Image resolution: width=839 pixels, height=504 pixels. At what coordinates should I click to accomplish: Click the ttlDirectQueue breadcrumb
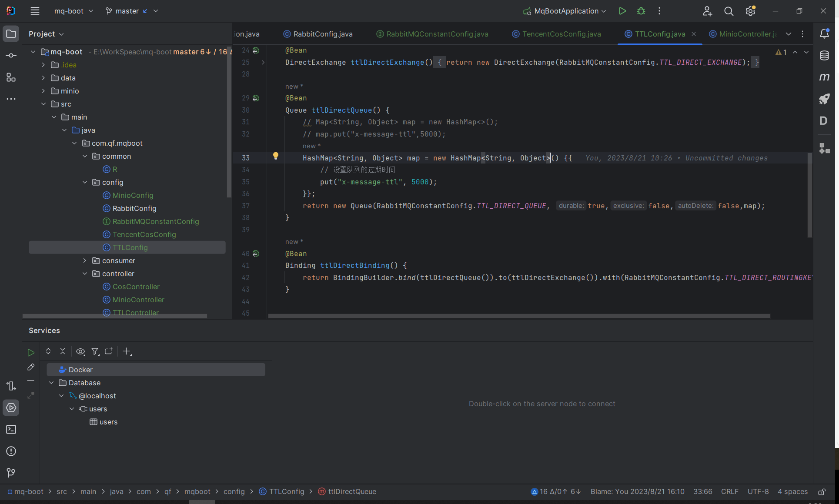pyautogui.click(x=347, y=492)
